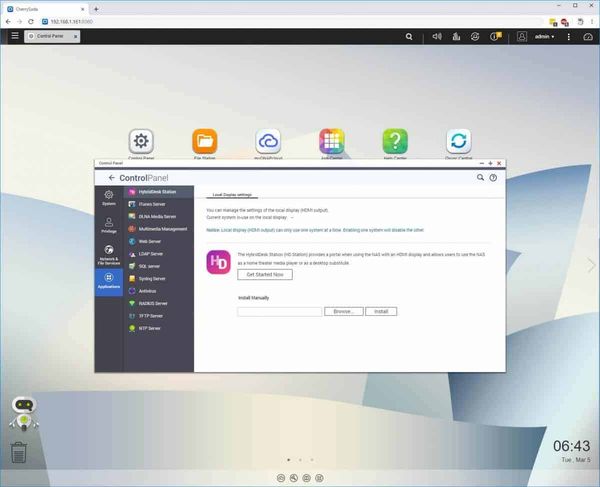Search inside the Control Panel window
The image size is (600, 487).
[480, 178]
